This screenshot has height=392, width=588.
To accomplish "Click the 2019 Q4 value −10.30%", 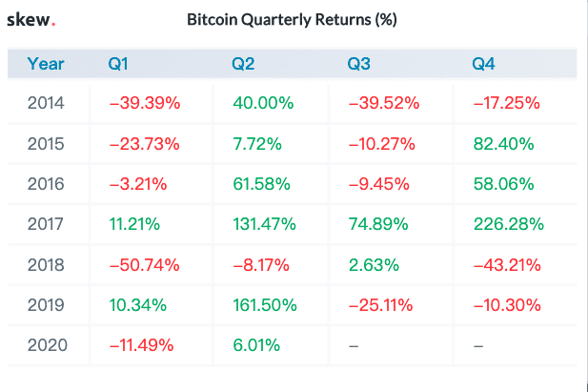I will pyautogui.click(x=507, y=305).
